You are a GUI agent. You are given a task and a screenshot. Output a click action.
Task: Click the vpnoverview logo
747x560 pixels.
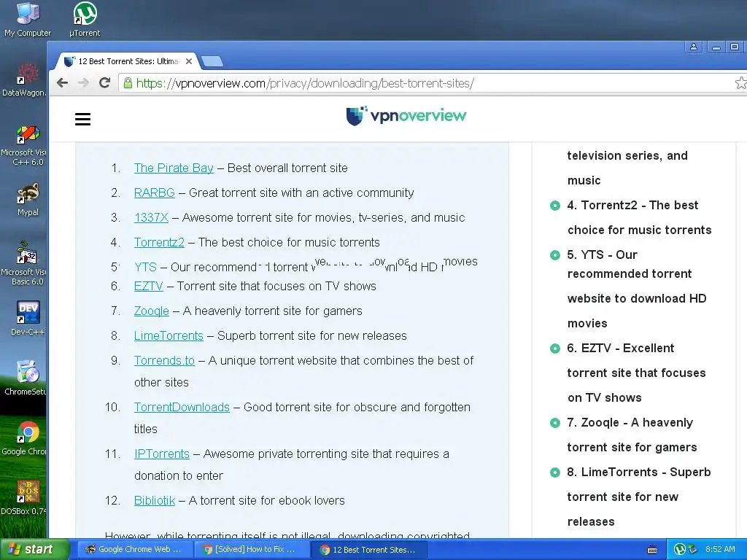[406, 116]
